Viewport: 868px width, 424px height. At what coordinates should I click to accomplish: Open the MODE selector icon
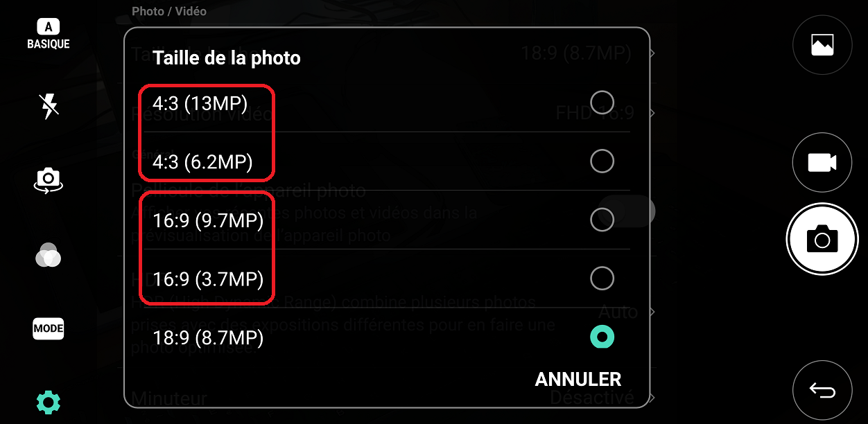49,328
